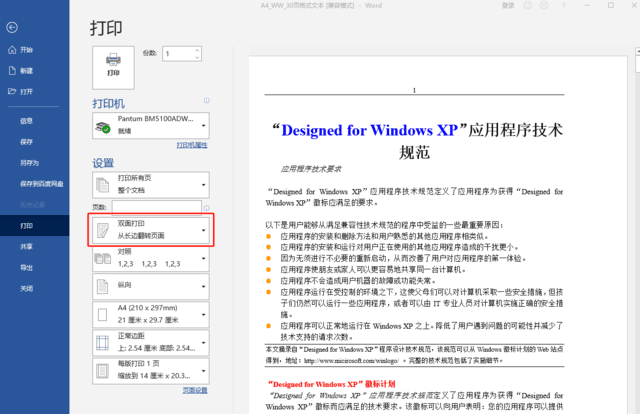
Task: Open the 双面打印 duplex dropdown
Action: tap(151, 230)
